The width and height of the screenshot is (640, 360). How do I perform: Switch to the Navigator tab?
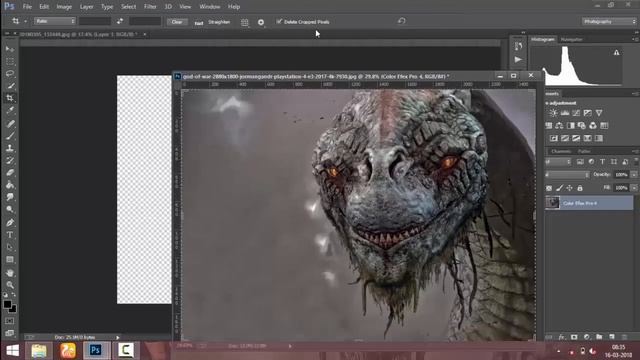[571, 40]
